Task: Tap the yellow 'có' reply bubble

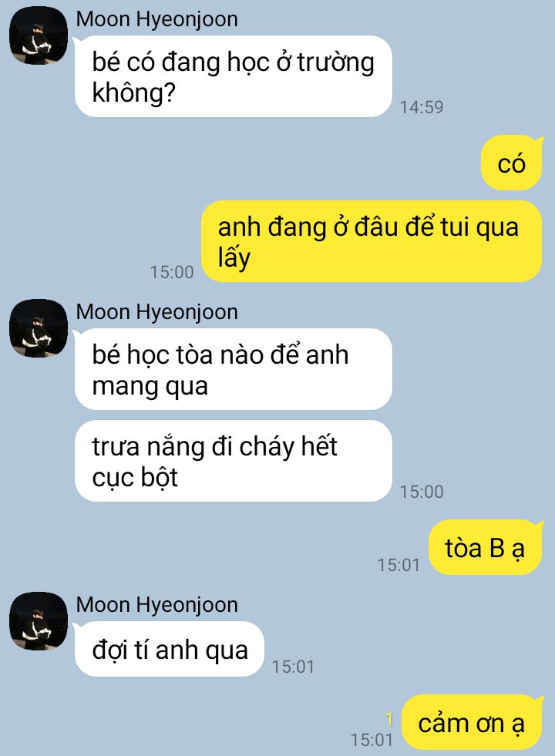Action: [x=512, y=163]
